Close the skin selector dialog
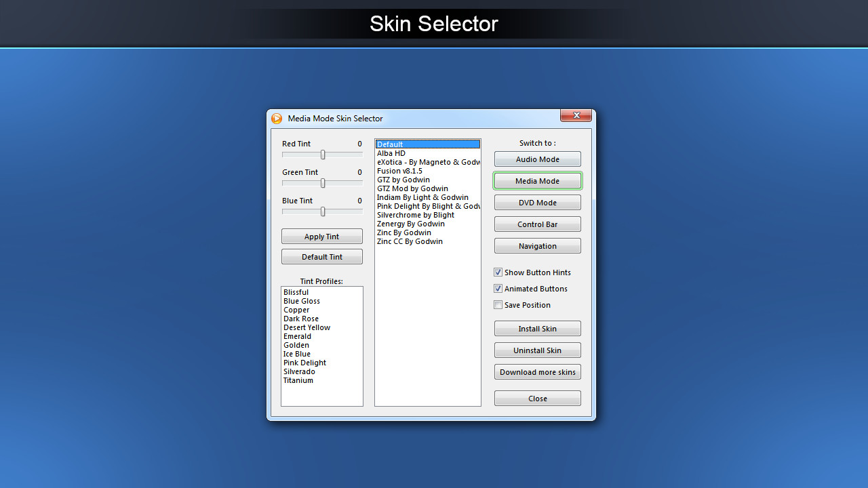 (x=537, y=398)
